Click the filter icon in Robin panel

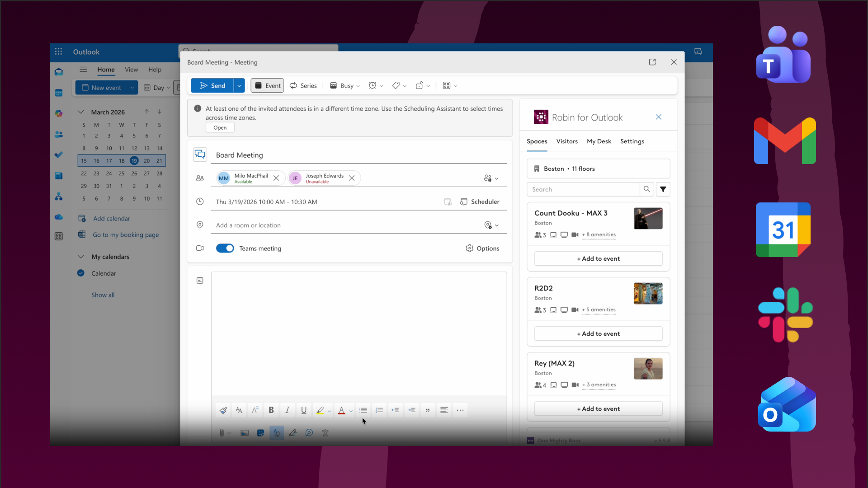pyautogui.click(x=663, y=189)
